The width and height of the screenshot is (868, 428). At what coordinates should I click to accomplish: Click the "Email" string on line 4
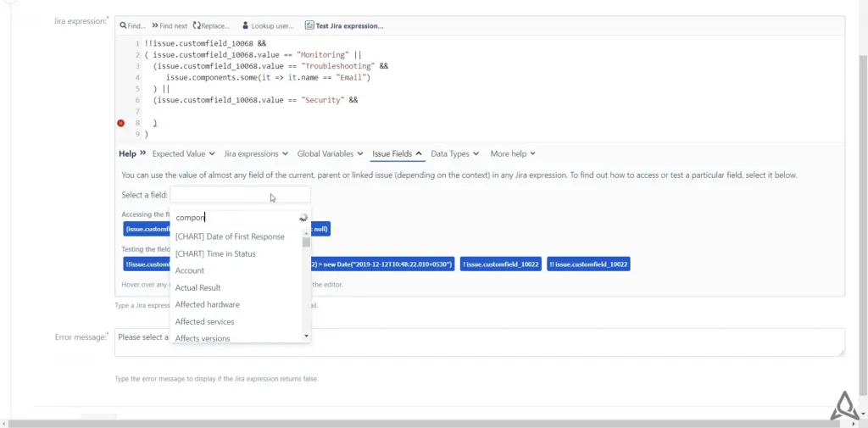pyautogui.click(x=350, y=77)
